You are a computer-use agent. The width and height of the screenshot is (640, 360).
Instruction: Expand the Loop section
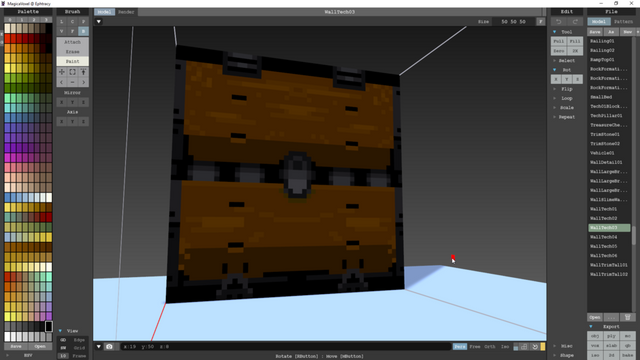pyautogui.click(x=554, y=98)
